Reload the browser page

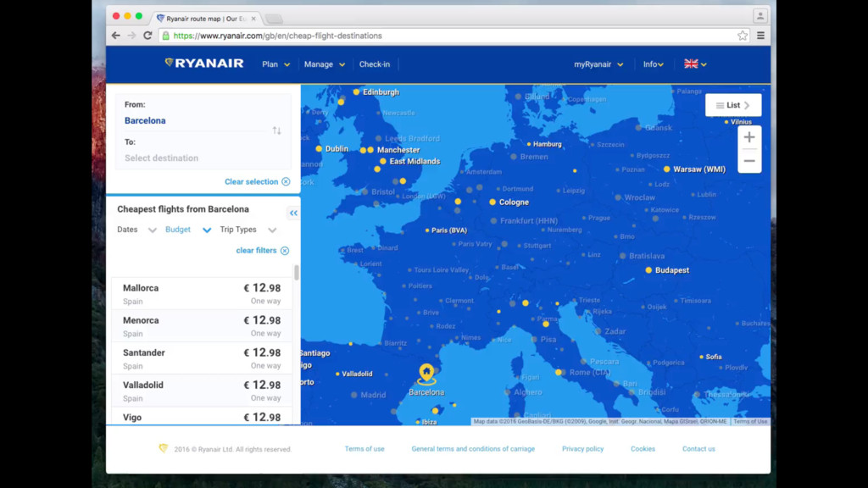147,36
